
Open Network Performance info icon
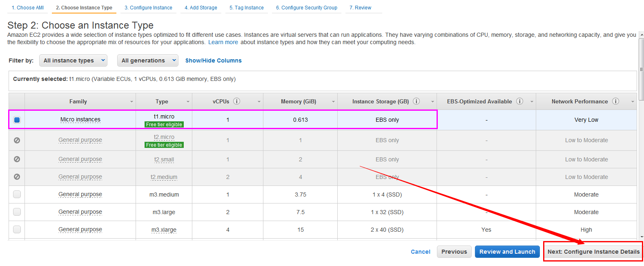[615, 101]
